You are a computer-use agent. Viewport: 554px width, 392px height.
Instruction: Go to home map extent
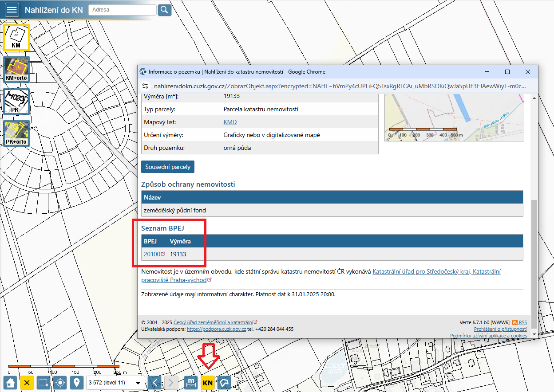click(x=11, y=382)
